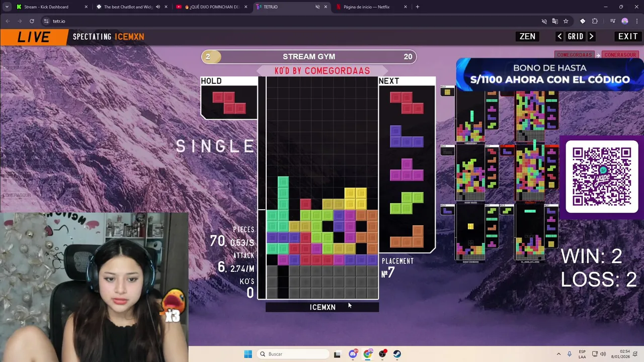Open the diamond-shaped extension icon in toolbar

coord(583,21)
